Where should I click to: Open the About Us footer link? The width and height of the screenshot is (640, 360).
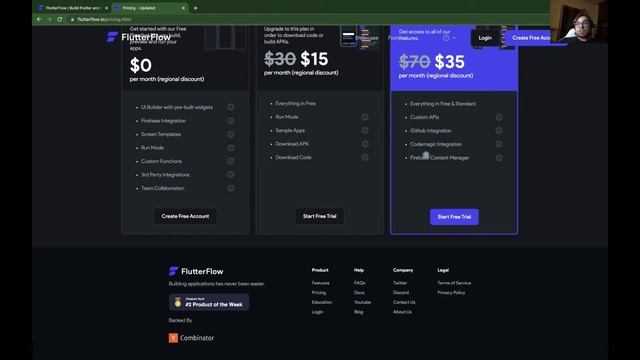[402, 312]
